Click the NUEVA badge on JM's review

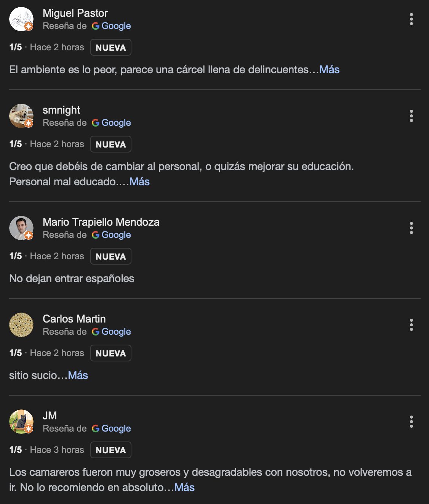[111, 450]
